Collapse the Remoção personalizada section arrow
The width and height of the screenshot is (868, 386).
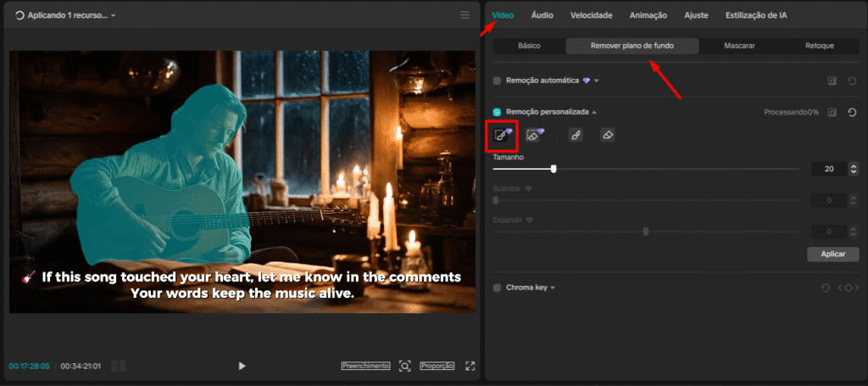click(594, 112)
